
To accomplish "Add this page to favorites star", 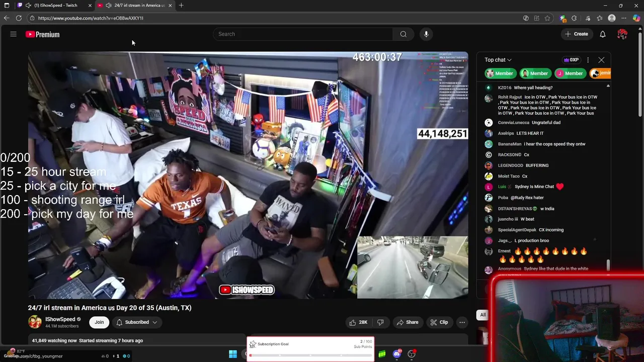I will pyautogui.click(x=547, y=18).
